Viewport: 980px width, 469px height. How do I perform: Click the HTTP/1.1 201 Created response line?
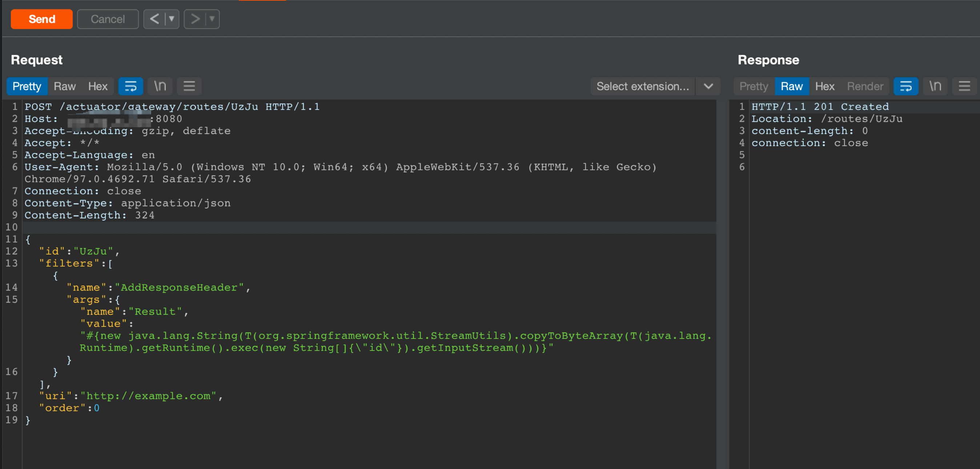coord(820,107)
